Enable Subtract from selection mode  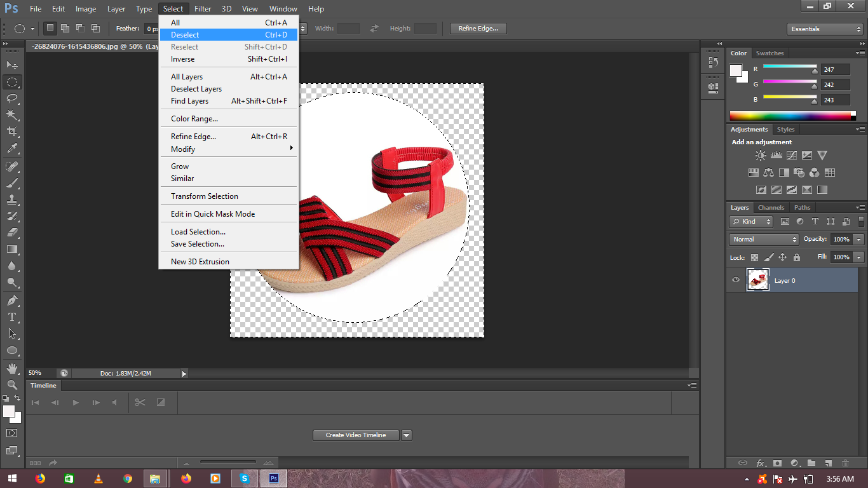(x=80, y=28)
